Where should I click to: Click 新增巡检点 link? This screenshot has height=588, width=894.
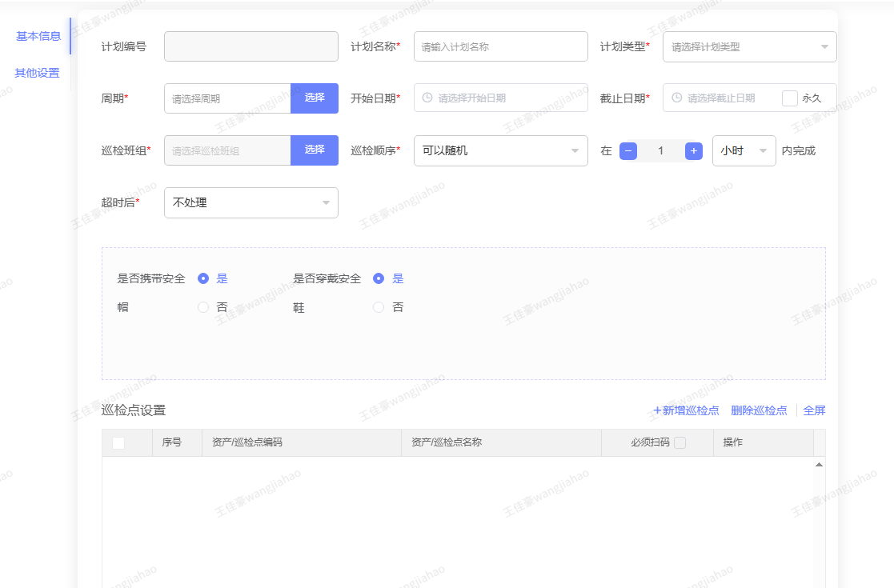click(x=686, y=410)
